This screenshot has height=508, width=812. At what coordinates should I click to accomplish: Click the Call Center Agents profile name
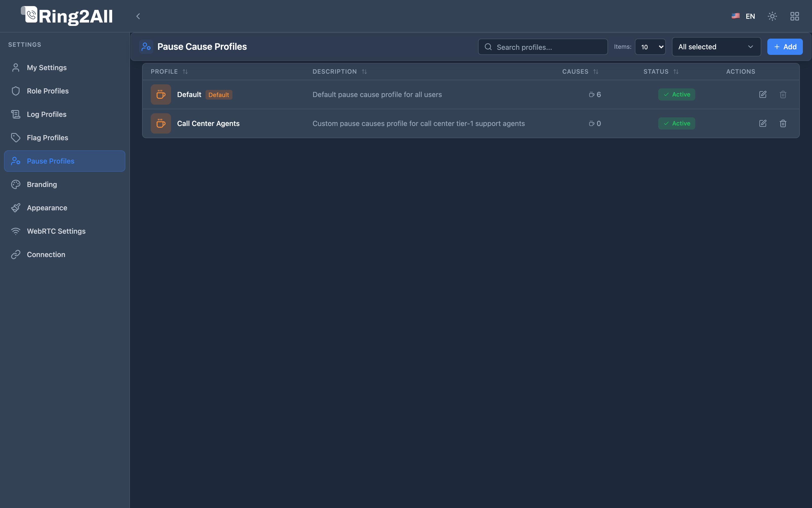[x=208, y=124]
